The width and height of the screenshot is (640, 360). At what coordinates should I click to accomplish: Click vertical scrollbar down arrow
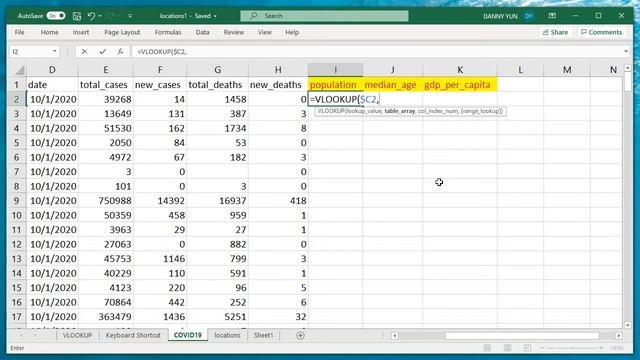coord(628,325)
